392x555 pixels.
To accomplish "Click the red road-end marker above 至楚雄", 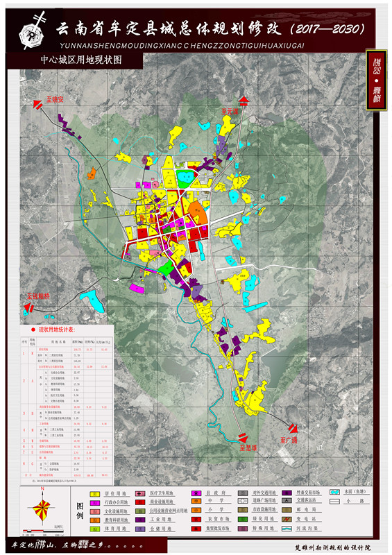I will coord(243,438).
